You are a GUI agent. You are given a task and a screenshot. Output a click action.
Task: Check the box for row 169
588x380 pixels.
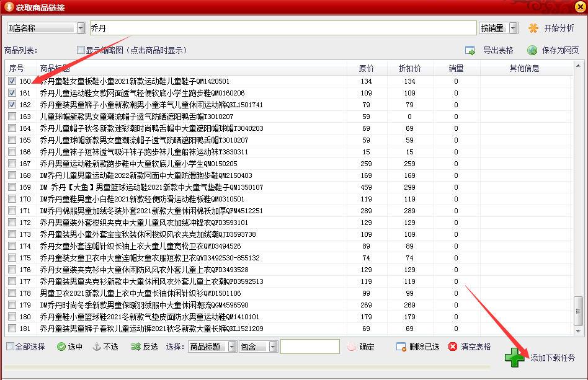[12, 187]
